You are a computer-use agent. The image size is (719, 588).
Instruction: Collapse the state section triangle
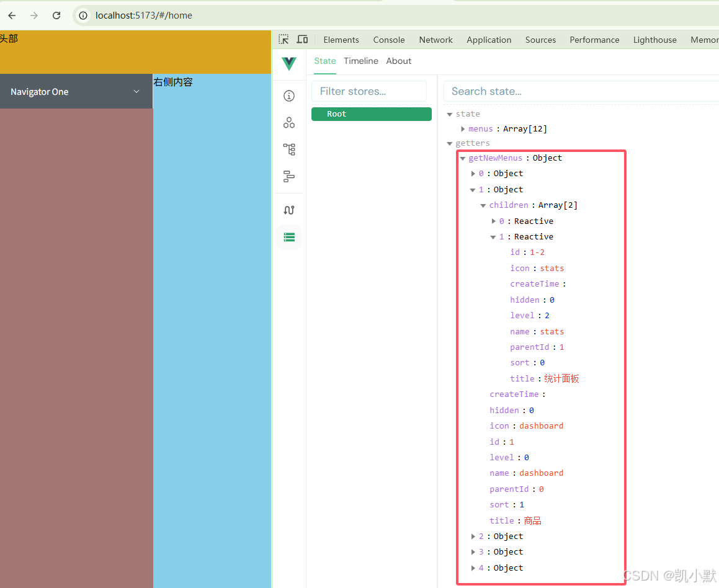click(x=450, y=114)
